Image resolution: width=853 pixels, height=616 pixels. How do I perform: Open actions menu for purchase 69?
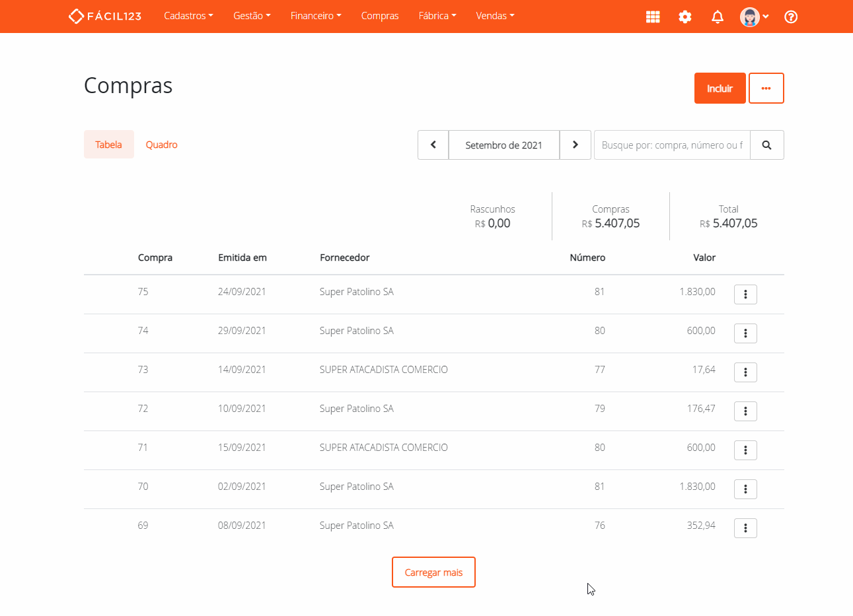(745, 528)
